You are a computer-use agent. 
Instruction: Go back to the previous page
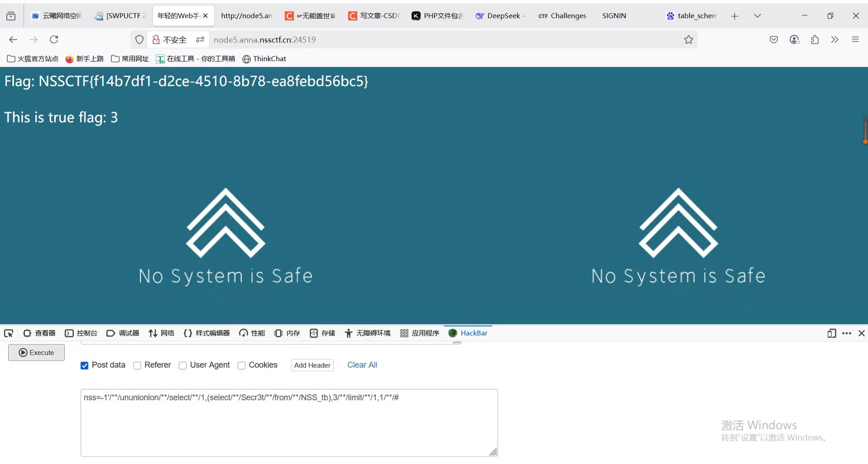pyautogui.click(x=13, y=40)
